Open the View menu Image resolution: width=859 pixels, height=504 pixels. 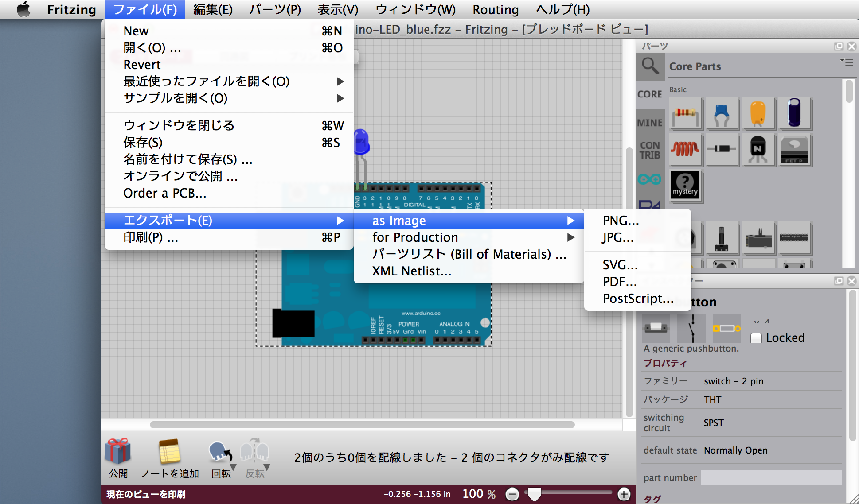(x=338, y=9)
